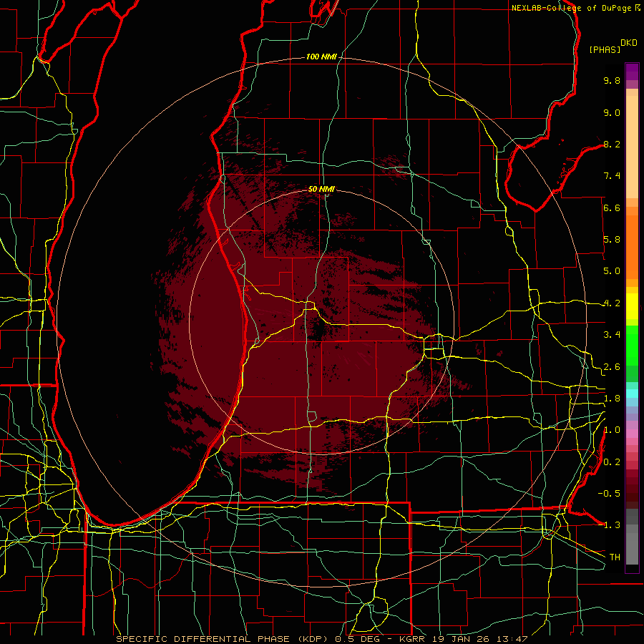Viewport: 644px width, 644px height.
Task: Click the TH threshold label on the scale
Action: pyautogui.click(x=615, y=557)
